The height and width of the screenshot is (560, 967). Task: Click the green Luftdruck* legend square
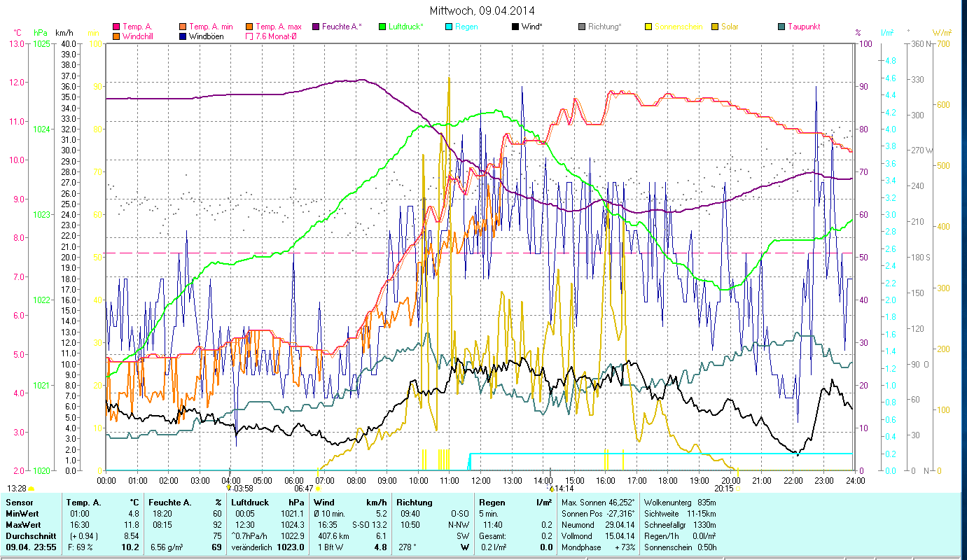click(x=382, y=27)
